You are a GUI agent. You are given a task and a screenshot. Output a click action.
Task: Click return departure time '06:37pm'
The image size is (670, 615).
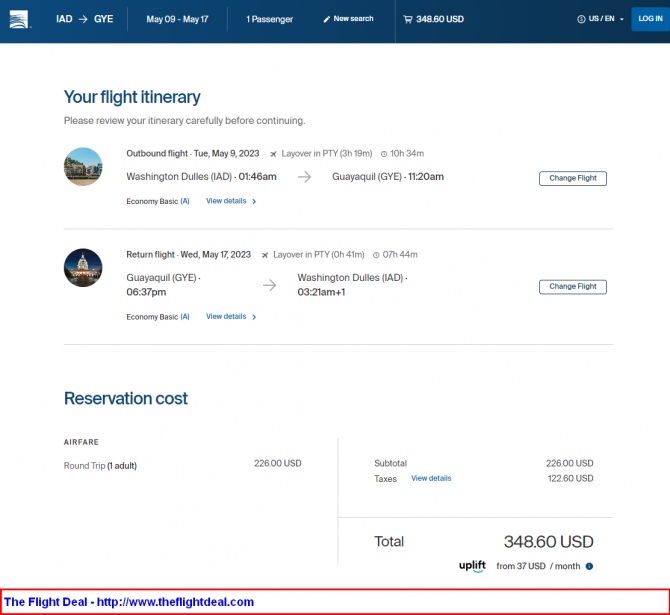tap(146, 292)
